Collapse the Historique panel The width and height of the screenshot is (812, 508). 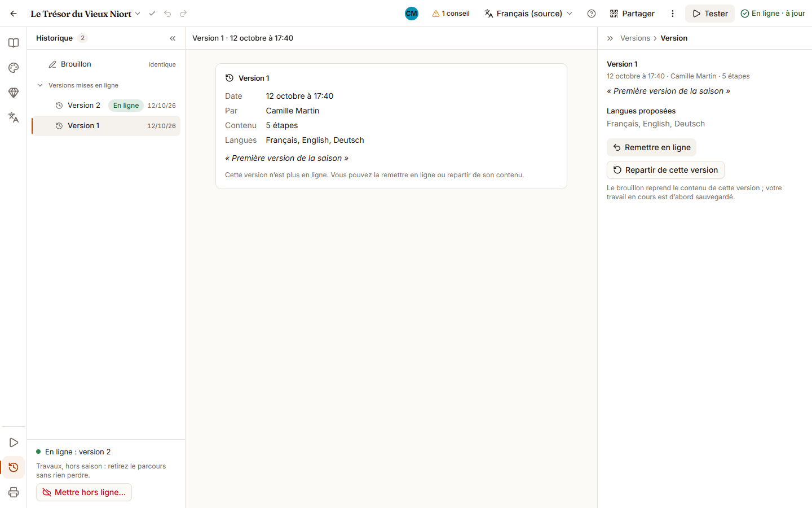[173, 38]
